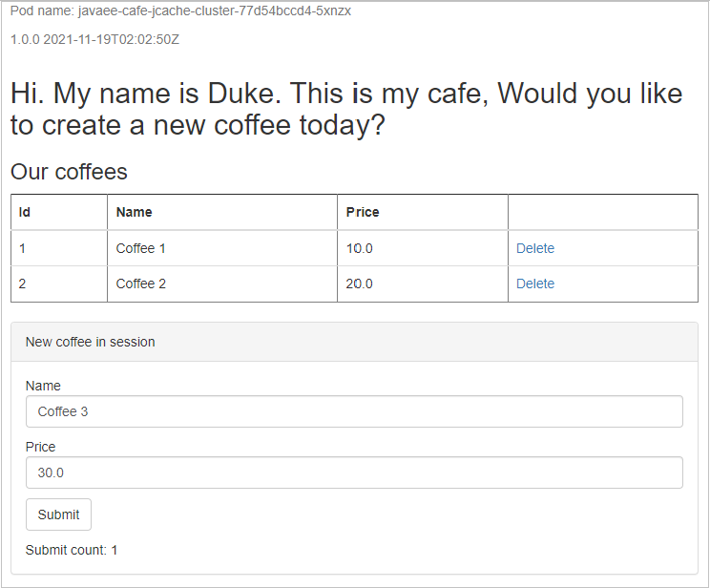Click the Name column header in table
The width and height of the screenshot is (710, 588).
click(x=134, y=212)
